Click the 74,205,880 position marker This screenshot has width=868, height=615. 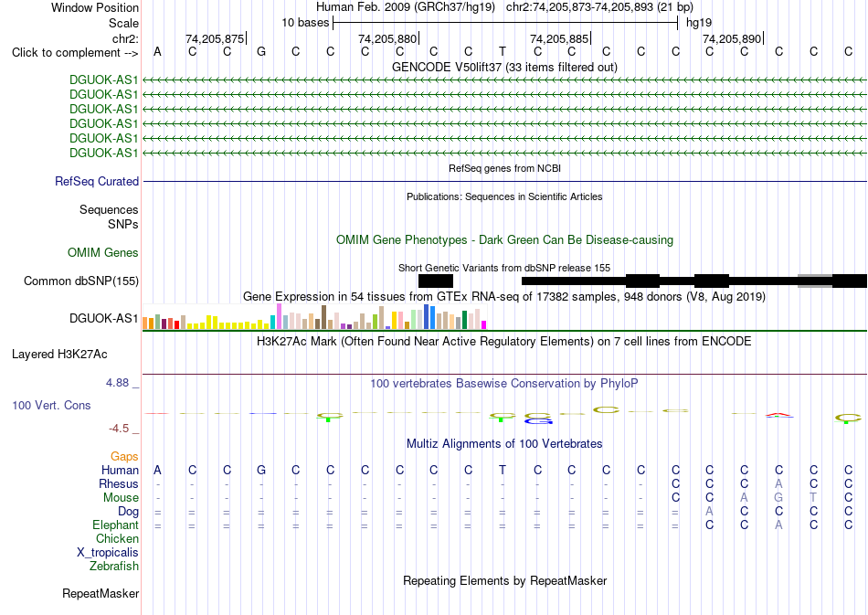click(387, 38)
